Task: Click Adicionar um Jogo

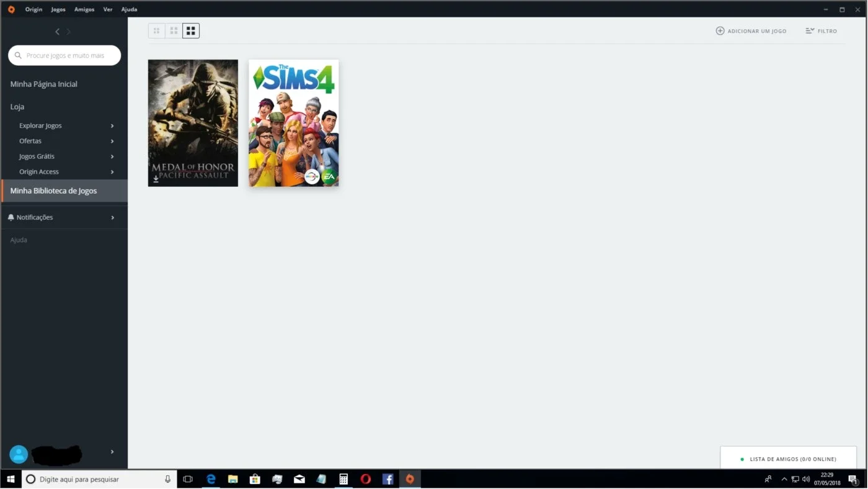Action: coord(751,31)
